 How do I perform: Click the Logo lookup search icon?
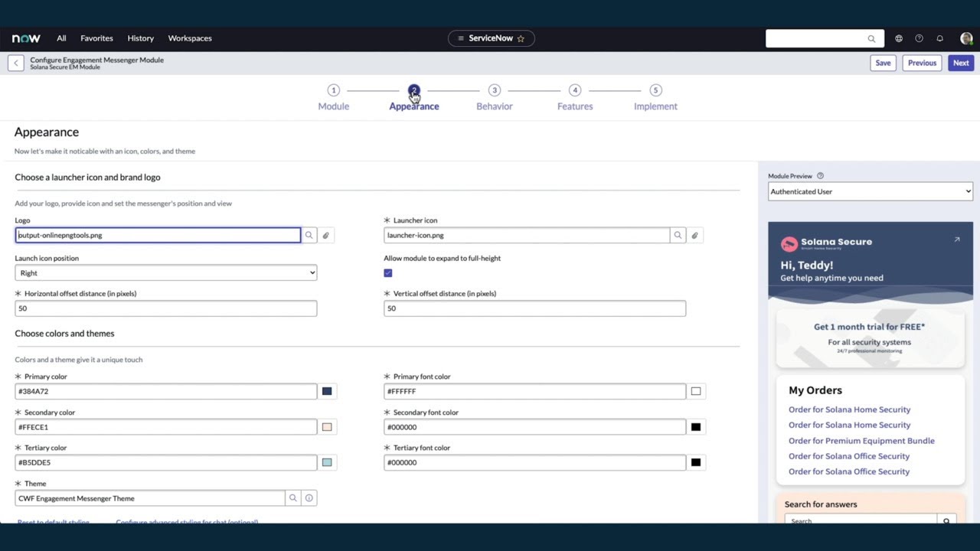tap(309, 235)
